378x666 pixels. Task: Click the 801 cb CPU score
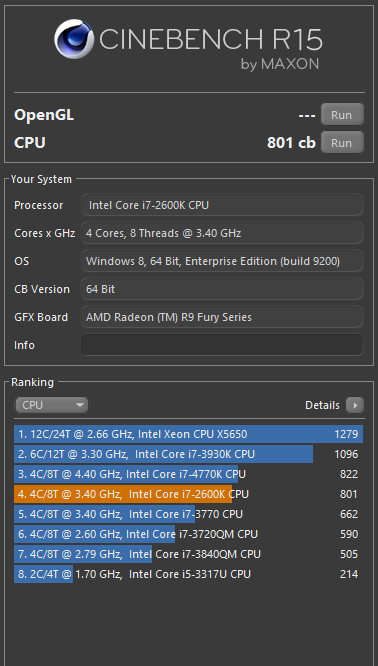291,143
